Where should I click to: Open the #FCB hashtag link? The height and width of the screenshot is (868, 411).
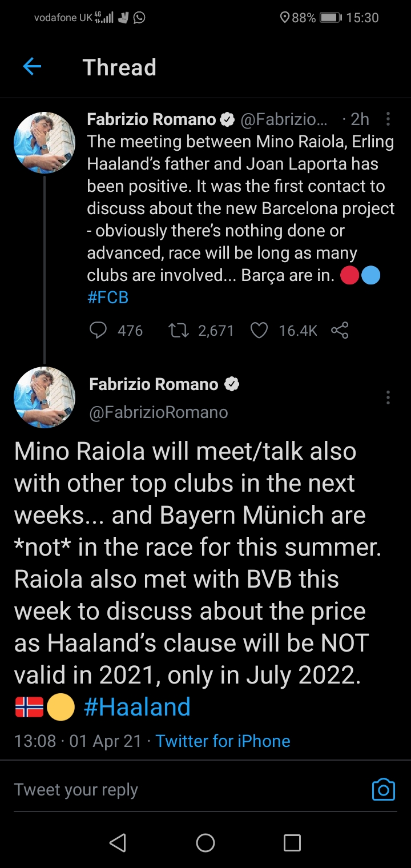[108, 297]
